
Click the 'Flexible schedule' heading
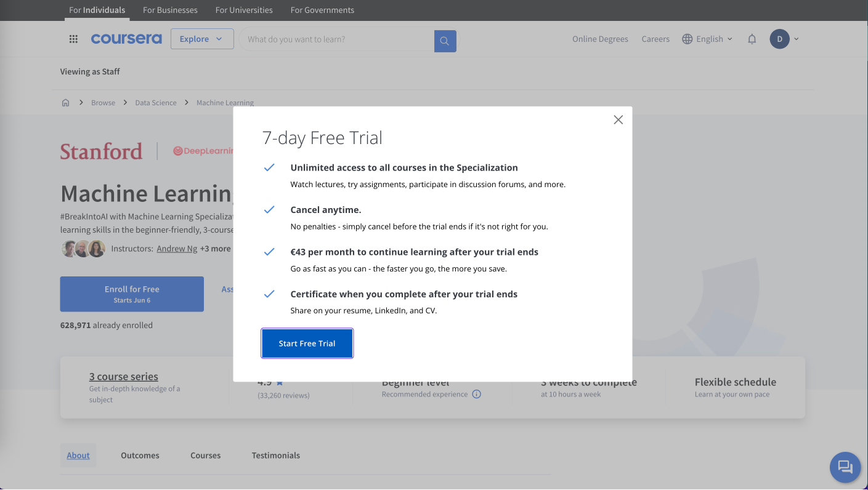coord(736,382)
